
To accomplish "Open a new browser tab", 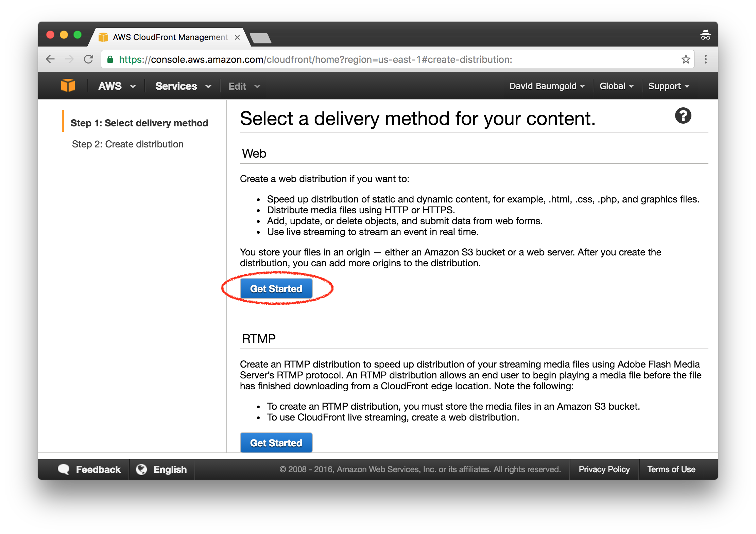I will pyautogui.click(x=260, y=38).
